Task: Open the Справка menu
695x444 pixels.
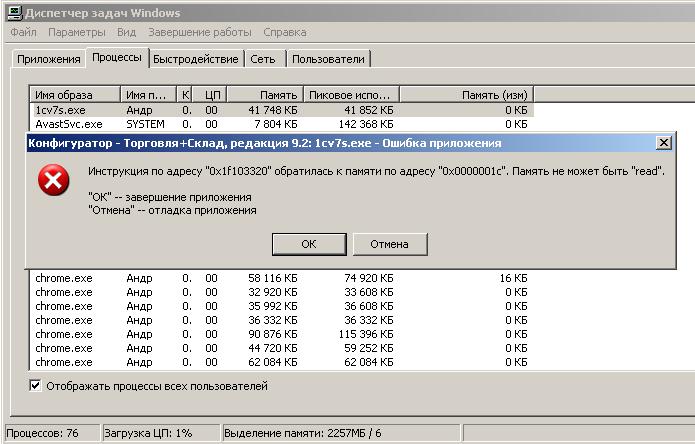Action: (285, 32)
